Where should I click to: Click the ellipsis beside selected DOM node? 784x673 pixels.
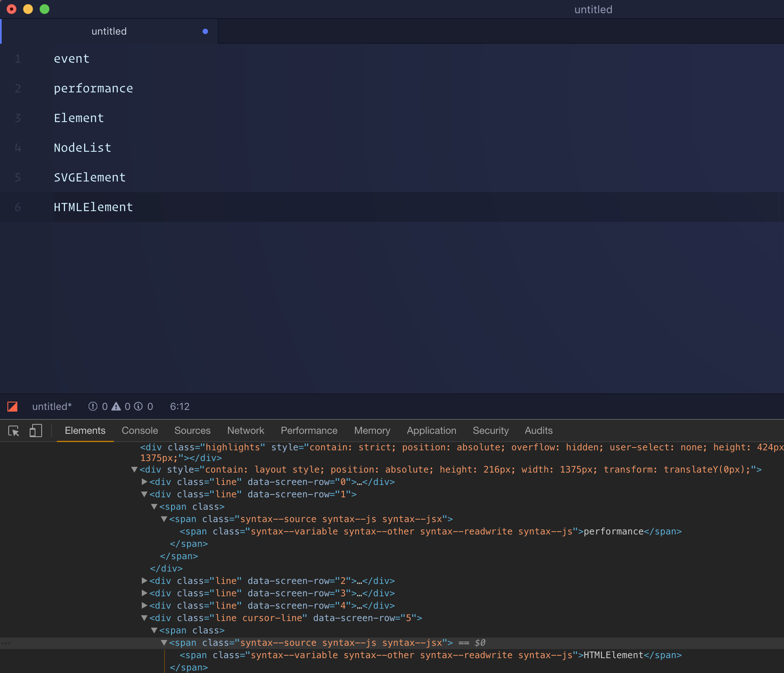pyautogui.click(x=6, y=643)
